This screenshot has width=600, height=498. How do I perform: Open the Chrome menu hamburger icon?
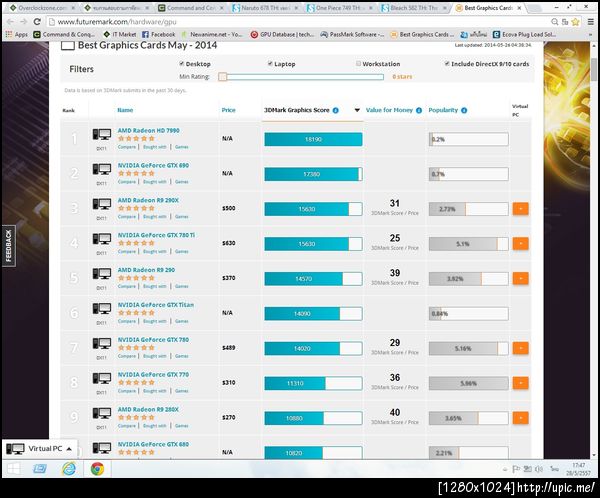click(x=591, y=22)
